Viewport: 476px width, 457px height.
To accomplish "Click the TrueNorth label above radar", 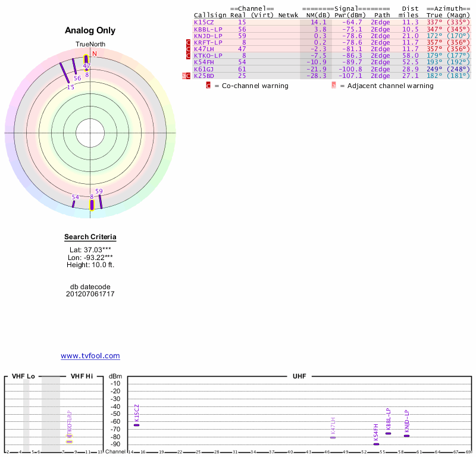I will point(90,45).
